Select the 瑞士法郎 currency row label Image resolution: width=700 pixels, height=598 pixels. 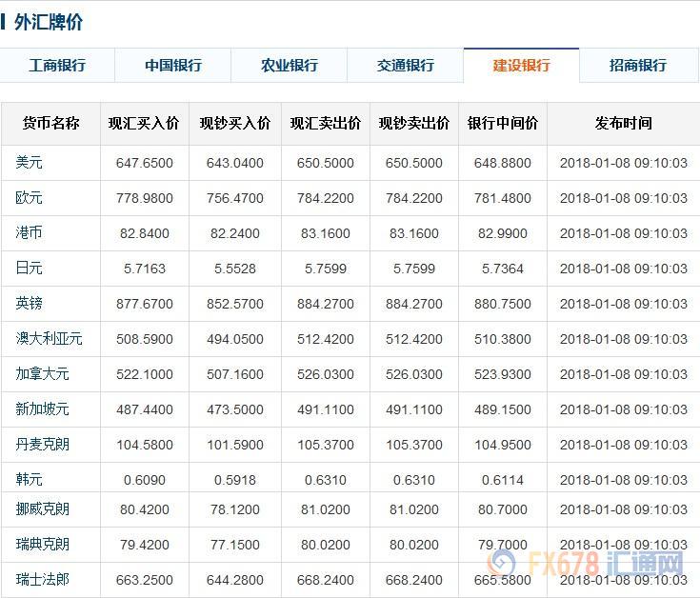[x=43, y=580]
